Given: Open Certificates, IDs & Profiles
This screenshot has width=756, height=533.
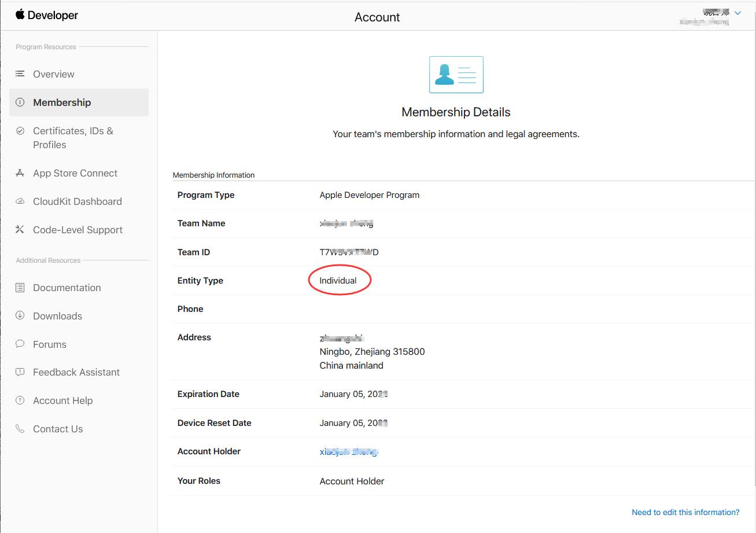Looking at the screenshot, I should 73,138.
